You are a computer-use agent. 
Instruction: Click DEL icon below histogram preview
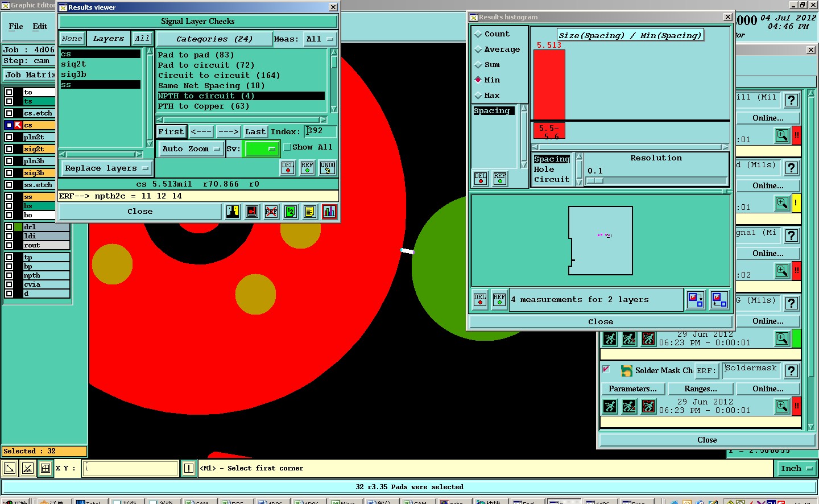pos(480,300)
